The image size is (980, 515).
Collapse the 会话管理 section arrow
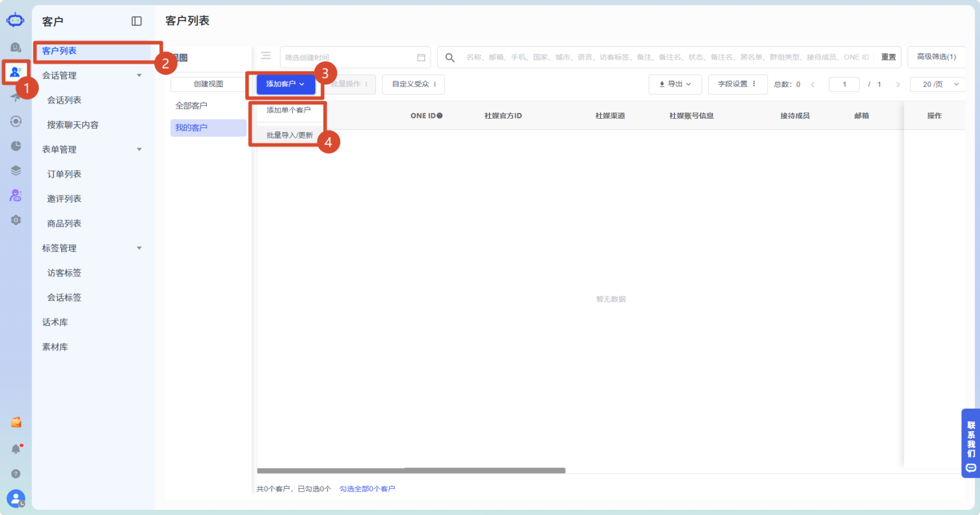pos(139,76)
